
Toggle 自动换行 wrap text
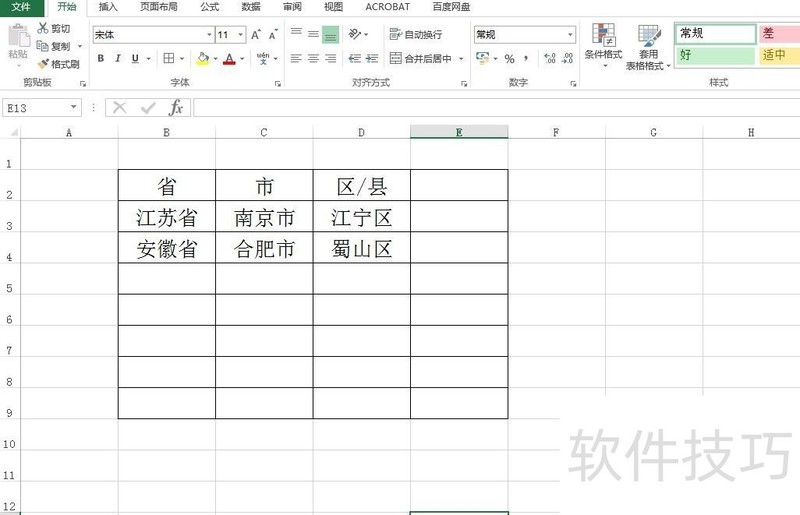(x=416, y=34)
